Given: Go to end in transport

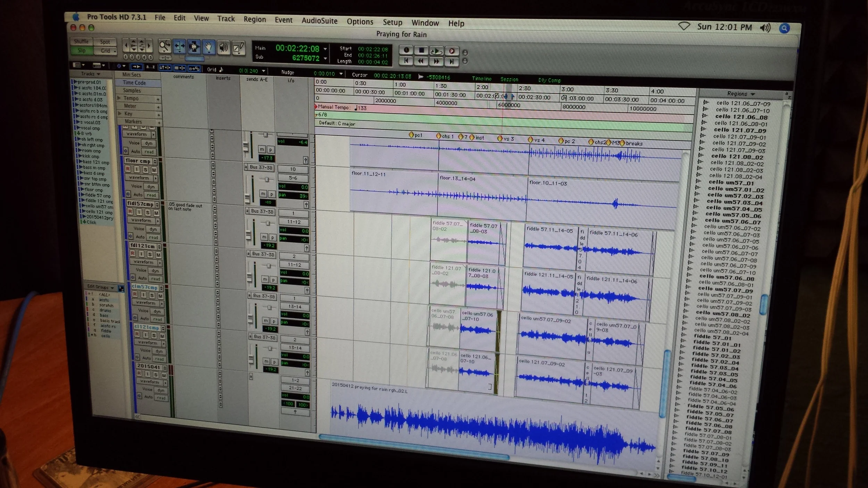Looking at the screenshot, I should 451,62.
